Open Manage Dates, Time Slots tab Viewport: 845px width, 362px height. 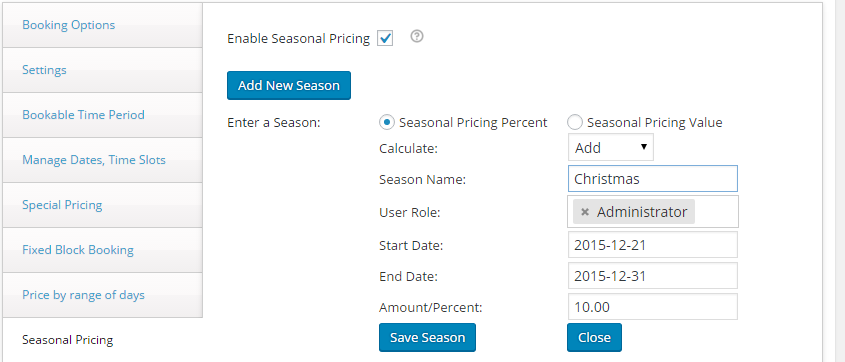click(x=102, y=160)
